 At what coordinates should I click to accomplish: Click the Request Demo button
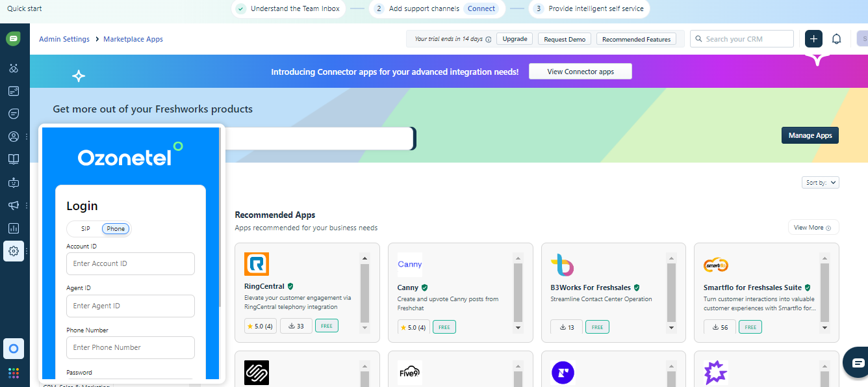(x=565, y=39)
